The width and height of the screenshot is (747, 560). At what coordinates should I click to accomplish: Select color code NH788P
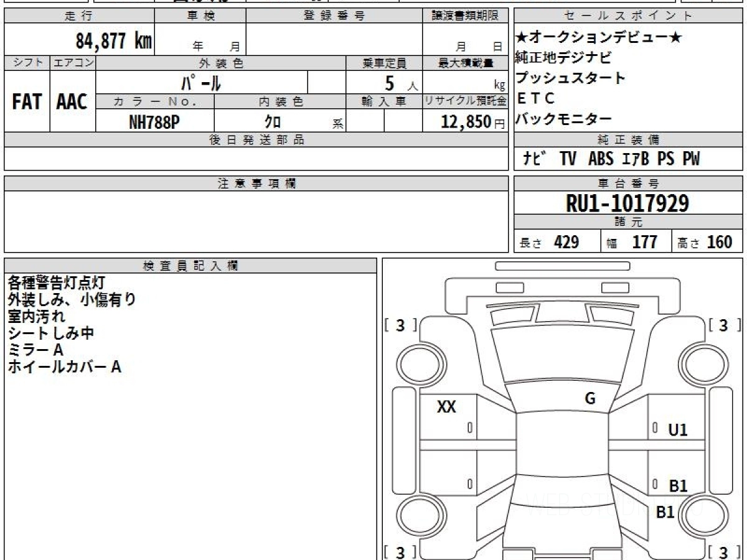(x=154, y=122)
